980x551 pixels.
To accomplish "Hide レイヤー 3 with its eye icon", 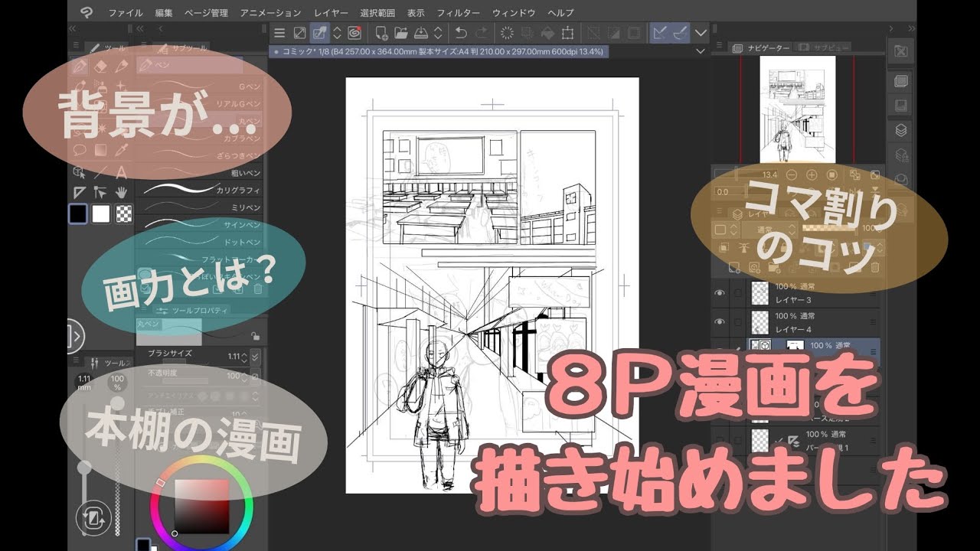I will point(719,294).
